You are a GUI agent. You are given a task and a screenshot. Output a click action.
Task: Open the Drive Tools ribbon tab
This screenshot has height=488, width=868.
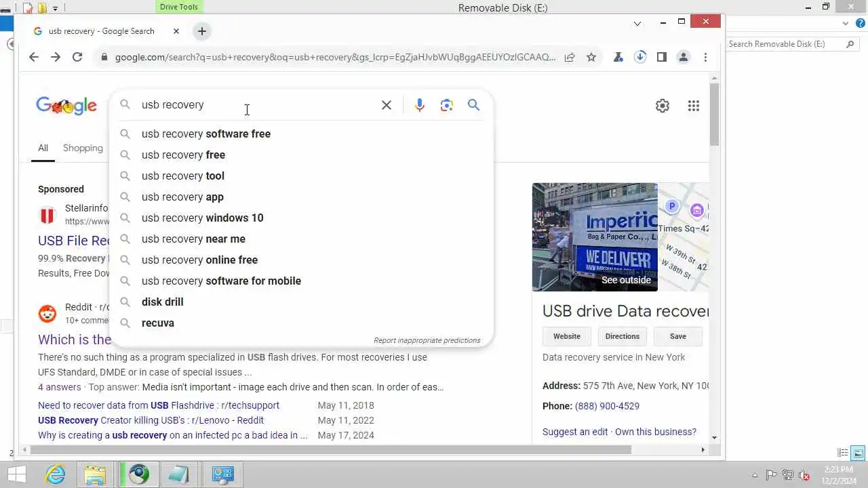[x=179, y=7]
